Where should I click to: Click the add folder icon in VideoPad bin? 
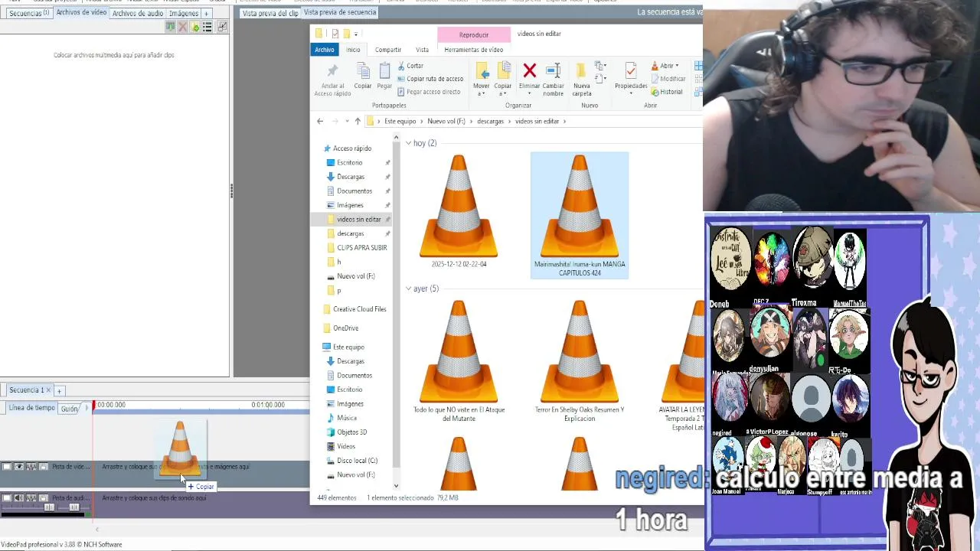[195, 27]
